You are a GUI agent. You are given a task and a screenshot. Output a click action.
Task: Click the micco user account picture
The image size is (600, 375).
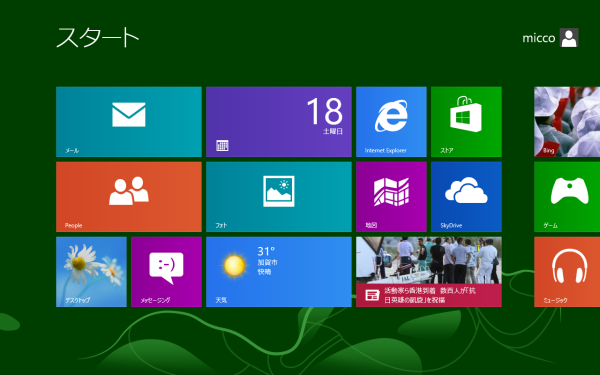coord(569,38)
